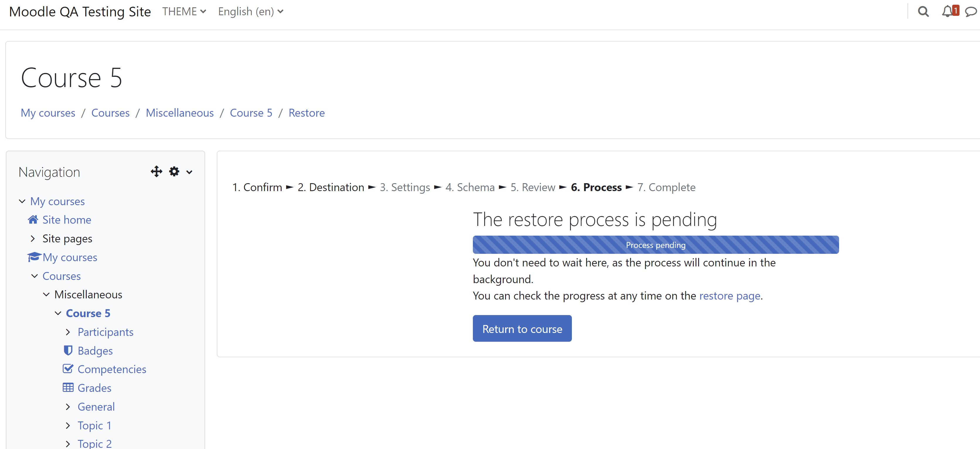Click Restore in the breadcrumb
Screen dimensions: 980x449
(307, 113)
